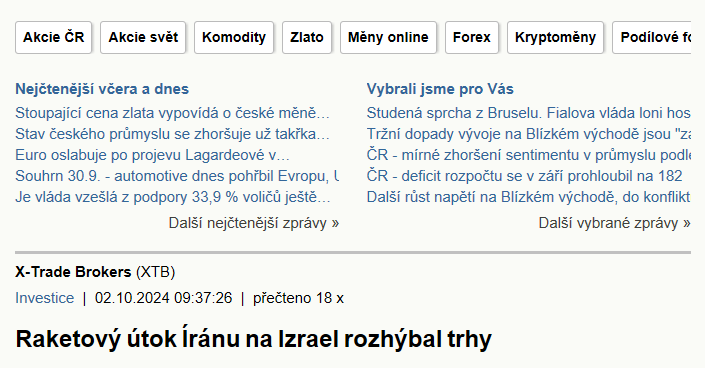Open the Akcie svět section
The height and width of the screenshot is (368, 705).
(143, 37)
